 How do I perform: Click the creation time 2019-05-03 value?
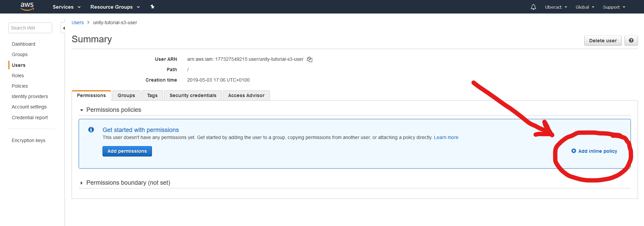[x=218, y=80]
